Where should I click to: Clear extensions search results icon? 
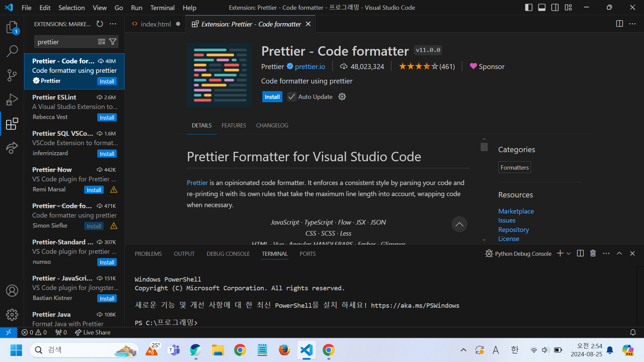(102, 42)
